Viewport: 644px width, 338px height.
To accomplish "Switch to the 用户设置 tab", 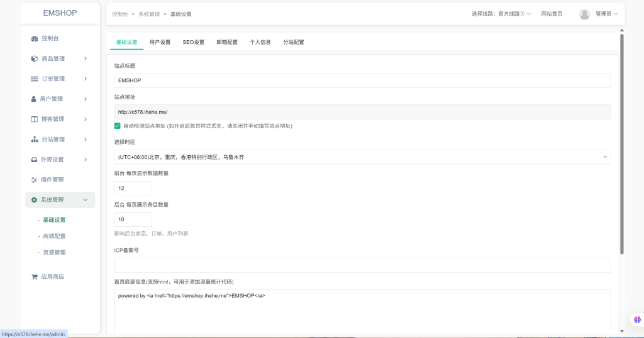I will 160,42.
